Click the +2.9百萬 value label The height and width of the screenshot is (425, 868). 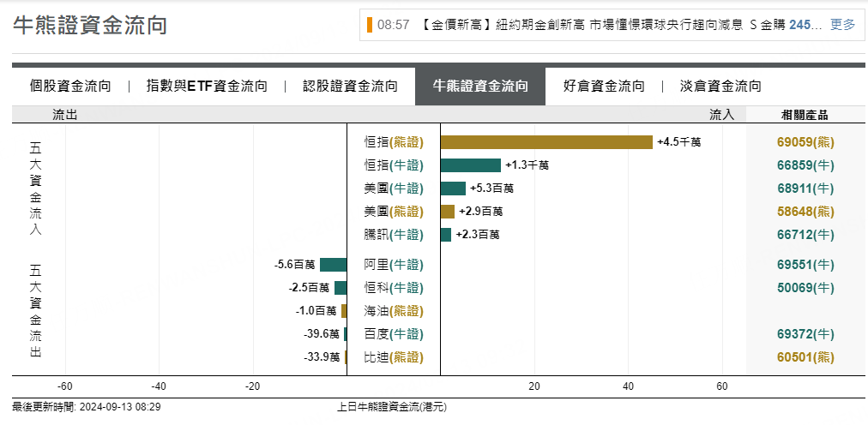click(480, 212)
